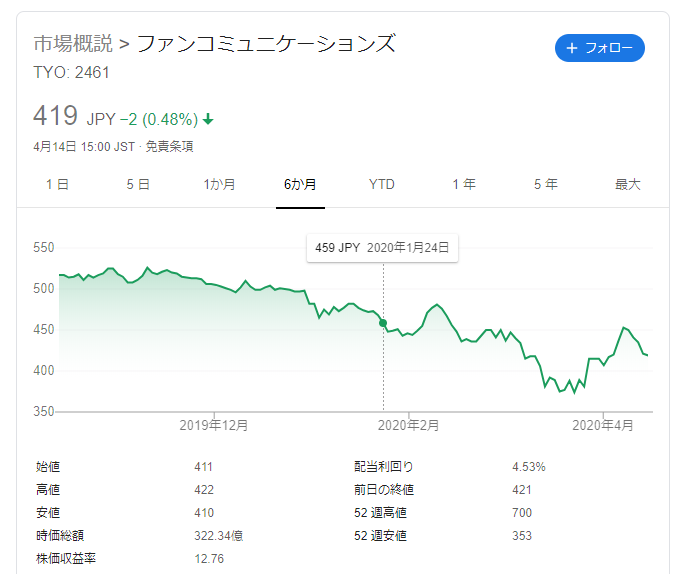
Task: Switch to YTD chart range
Action: (x=382, y=184)
